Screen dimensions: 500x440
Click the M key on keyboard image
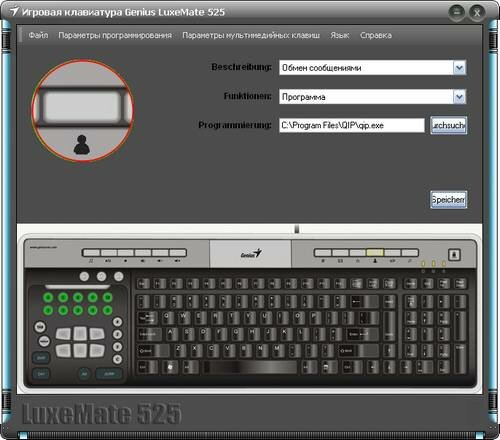pyautogui.click(x=278, y=350)
